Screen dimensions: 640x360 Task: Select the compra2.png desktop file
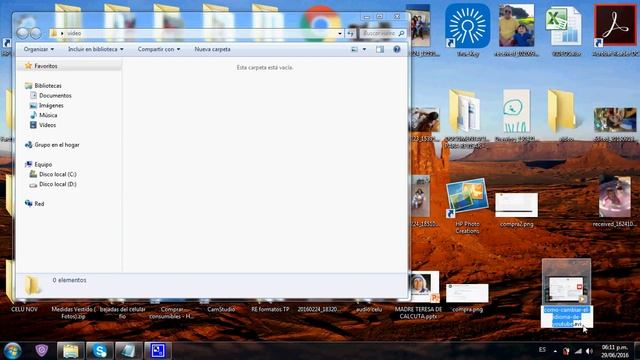point(516,210)
